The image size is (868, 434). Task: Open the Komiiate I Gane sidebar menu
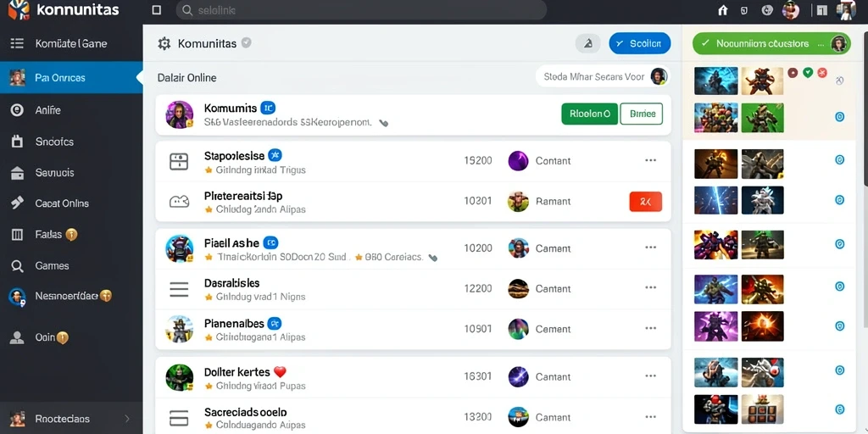71,43
